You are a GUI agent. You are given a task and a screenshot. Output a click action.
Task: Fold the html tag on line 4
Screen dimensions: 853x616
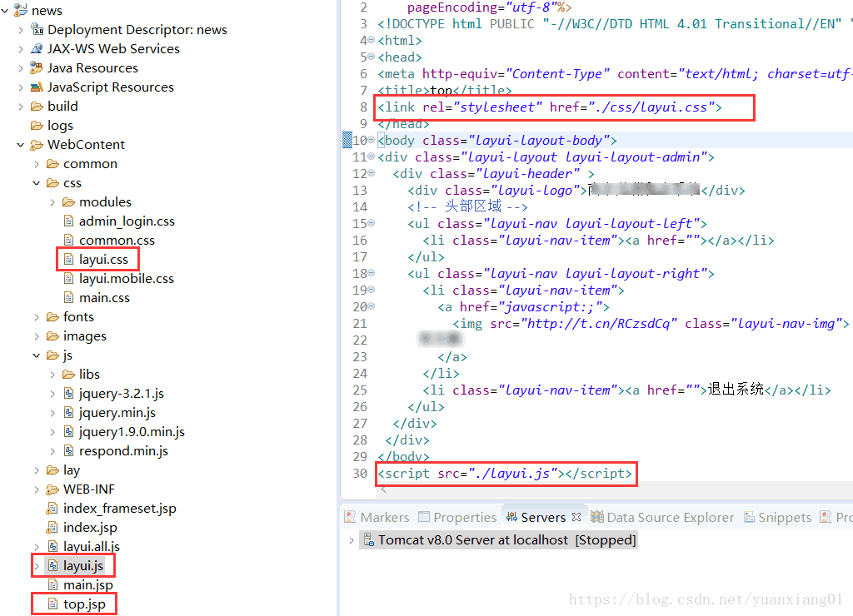(x=371, y=40)
